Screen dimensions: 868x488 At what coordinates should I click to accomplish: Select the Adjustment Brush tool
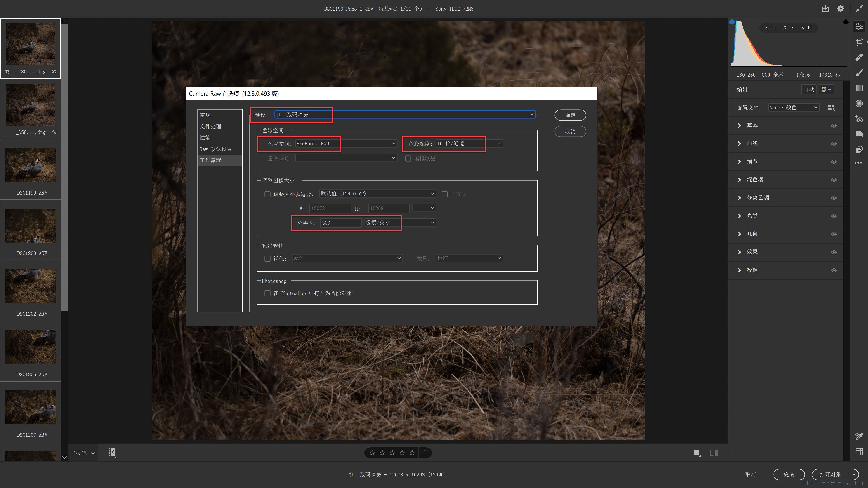(x=859, y=73)
